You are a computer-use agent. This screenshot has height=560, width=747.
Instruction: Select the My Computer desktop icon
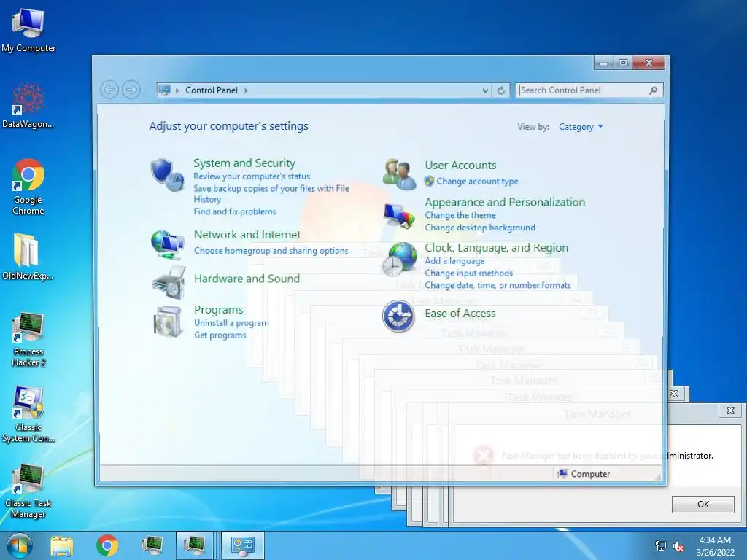click(28, 29)
